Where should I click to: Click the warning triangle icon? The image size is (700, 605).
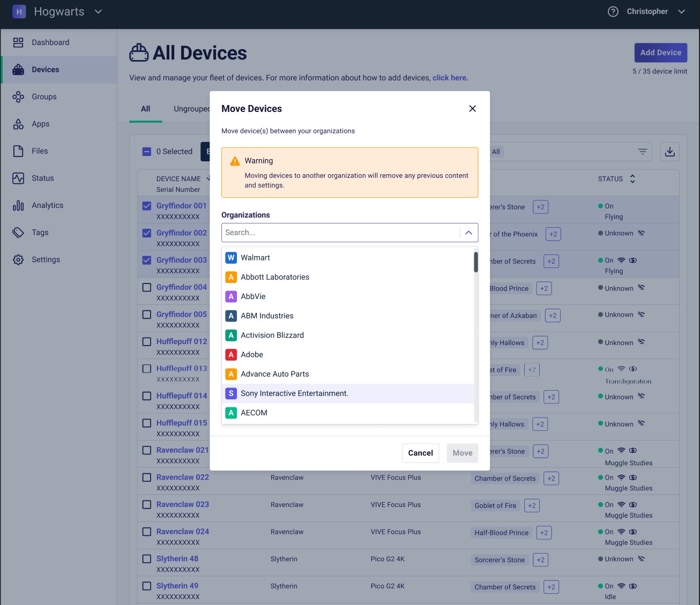coord(235,161)
